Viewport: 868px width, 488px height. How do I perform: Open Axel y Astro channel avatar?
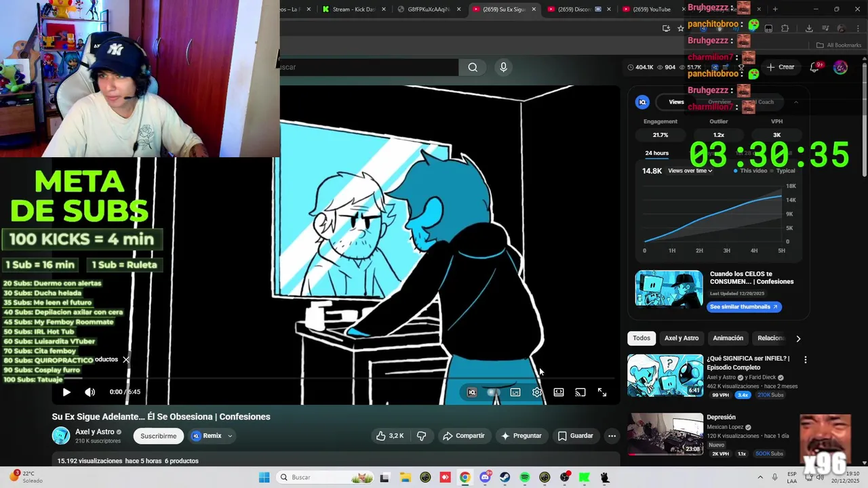pyautogui.click(x=61, y=436)
